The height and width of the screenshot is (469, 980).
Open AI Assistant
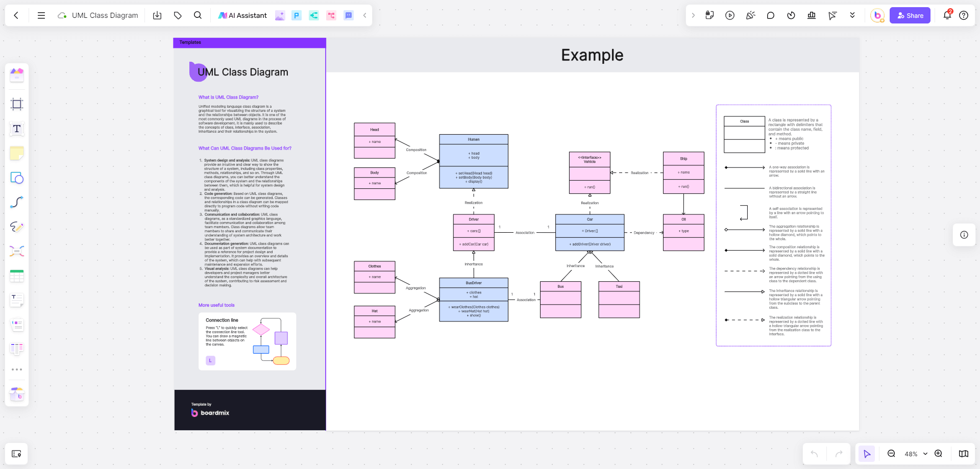(x=242, y=15)
